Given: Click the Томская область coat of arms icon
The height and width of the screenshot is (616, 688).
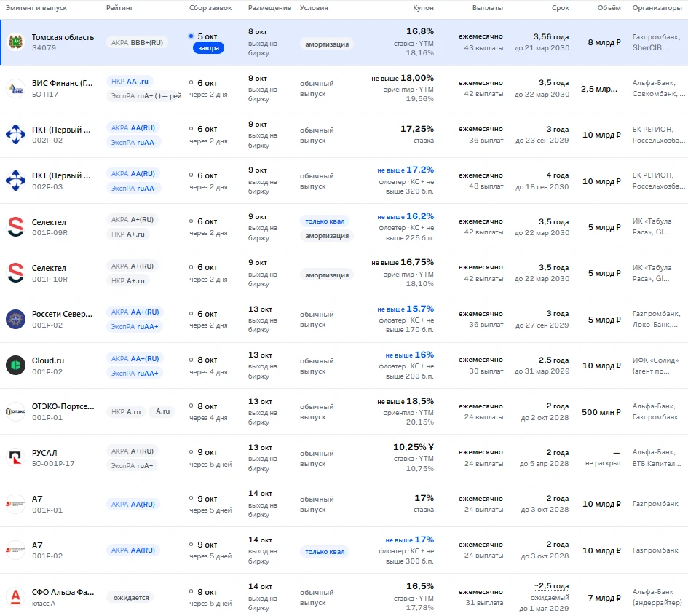Looking at the screenshot, I should click(x=16, y=42).
